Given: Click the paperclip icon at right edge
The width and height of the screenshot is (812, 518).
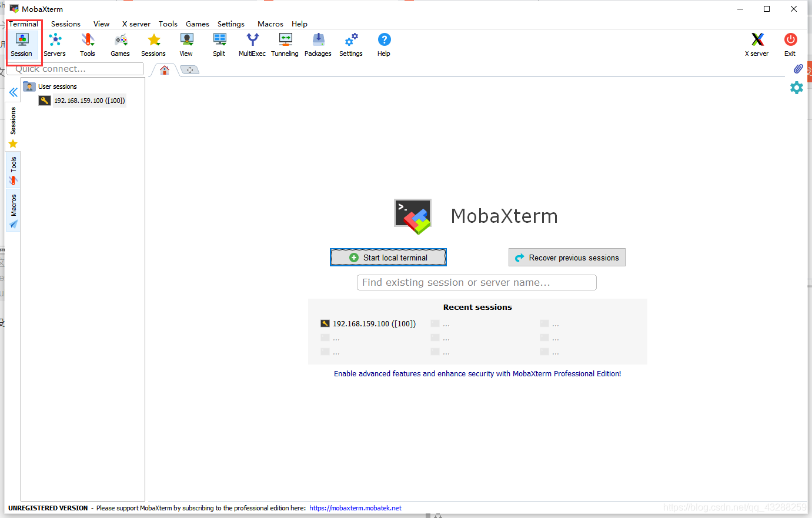Looking at the screenshot, I should (x=798, y=69).
